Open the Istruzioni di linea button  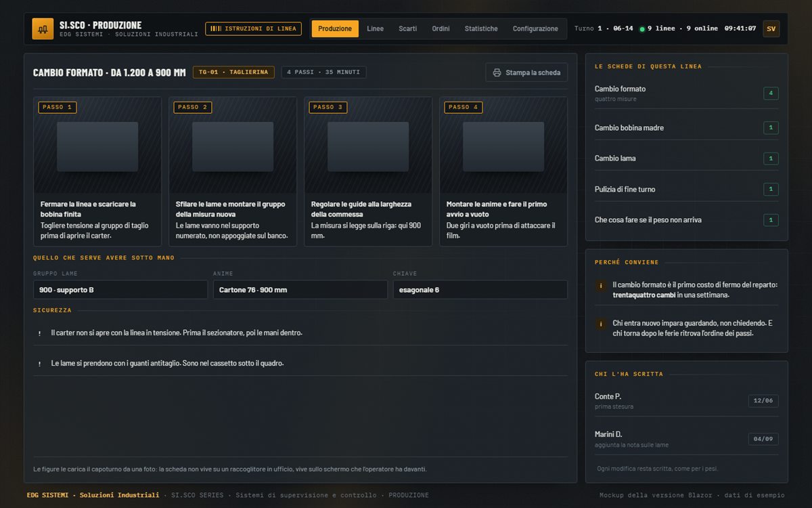(x=253, y=28)
